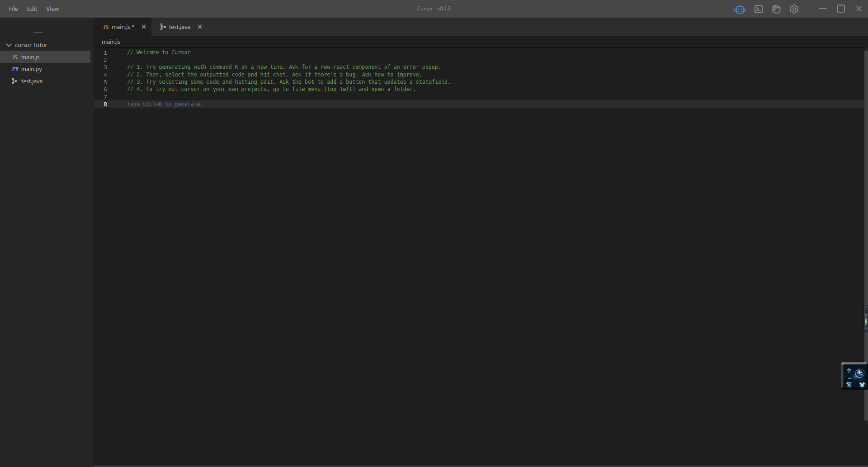Open main.py in the file tree
The height and width of the screenshot is (467, 868).
pos(31,69)
